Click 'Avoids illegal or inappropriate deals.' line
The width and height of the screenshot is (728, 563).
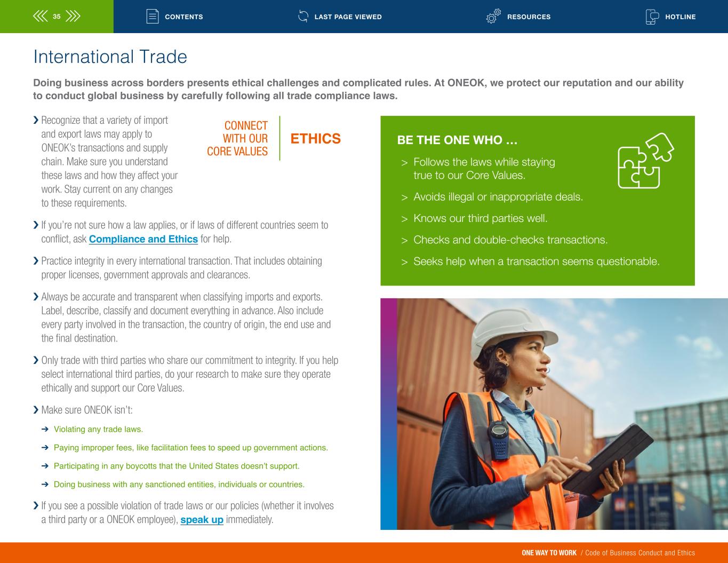pos(498,197)
